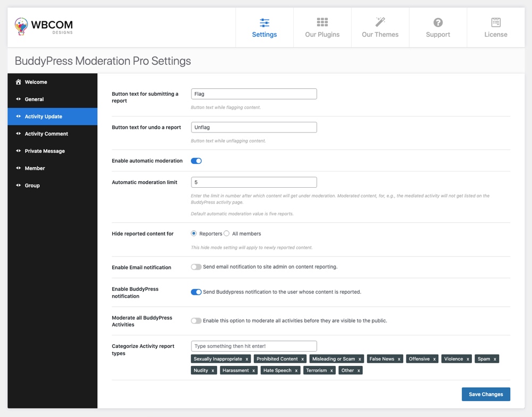Remove the Spam tag
532x417 pixels.
pyautogui.click(x=495, y=359)
